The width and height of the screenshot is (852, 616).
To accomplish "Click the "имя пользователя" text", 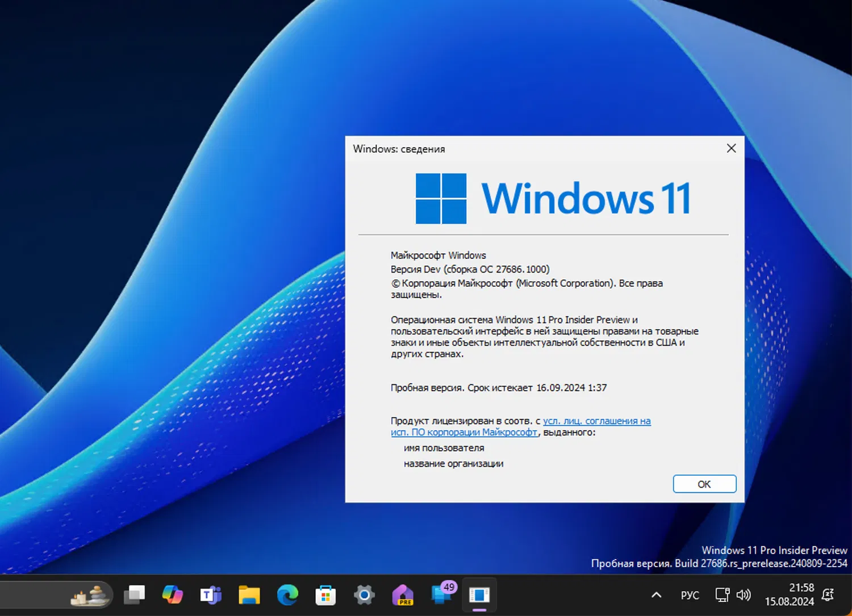I will [x=444, y=448].
